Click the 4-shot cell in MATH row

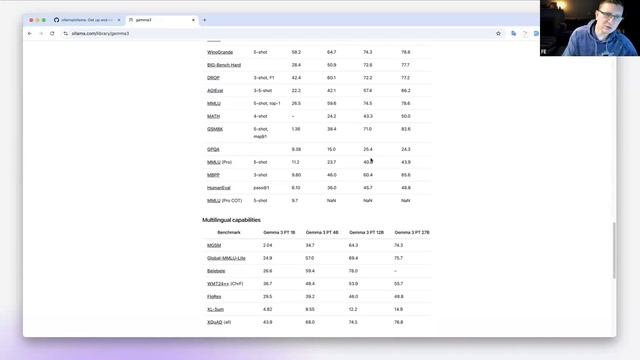(260, 116)
